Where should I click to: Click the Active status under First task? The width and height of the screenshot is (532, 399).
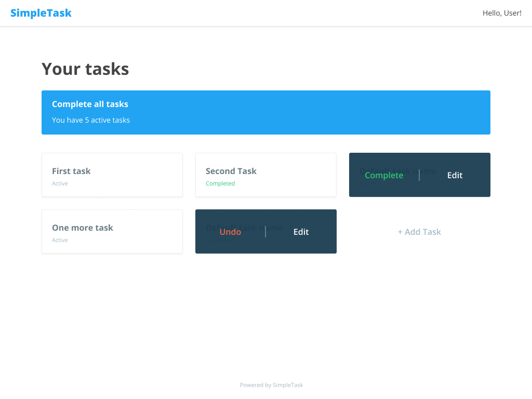tap(60, 183)
